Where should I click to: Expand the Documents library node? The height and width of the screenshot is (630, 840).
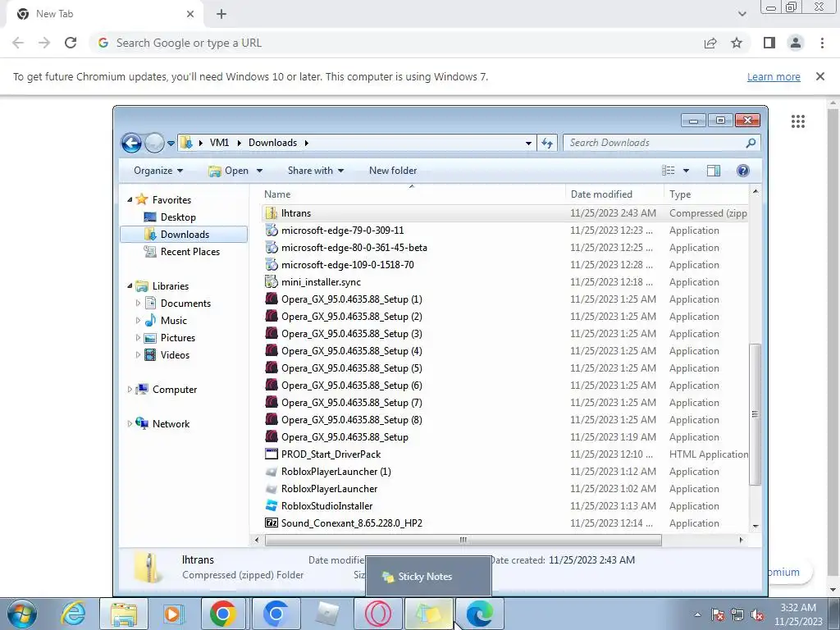(x=138, y=304)
